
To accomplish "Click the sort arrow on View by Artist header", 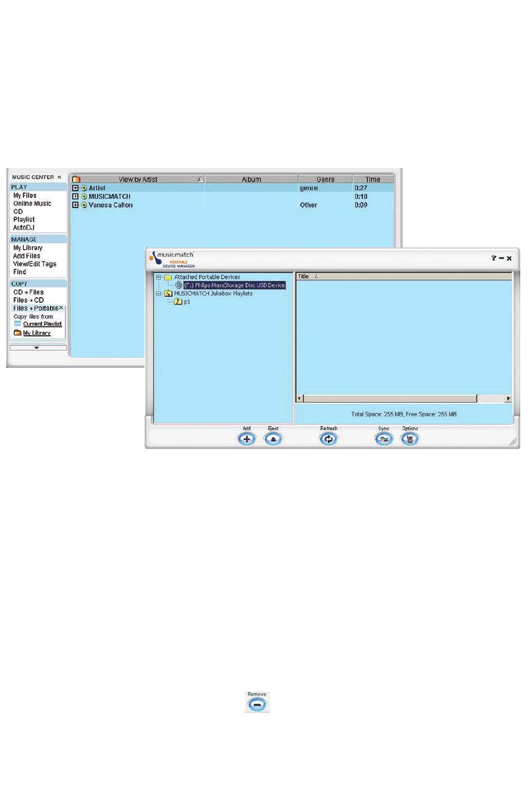I will pos(199,179).
